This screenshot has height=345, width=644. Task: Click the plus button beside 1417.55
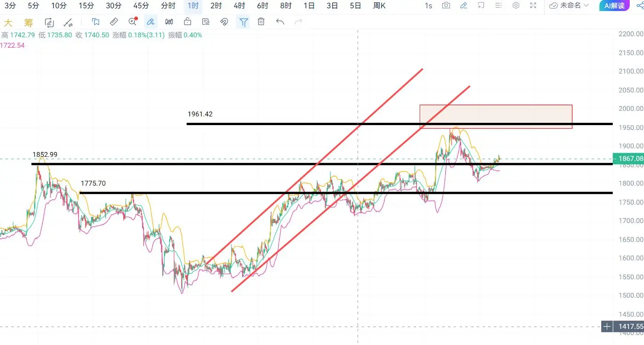pyautogui.click(x=607, y=327)
